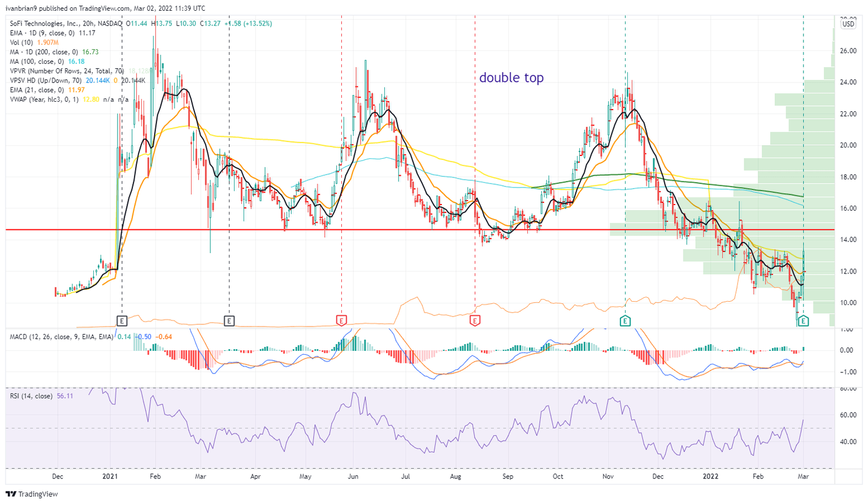Click the Jul label on the time axis

pyautogui.click(x=405, y=476)
